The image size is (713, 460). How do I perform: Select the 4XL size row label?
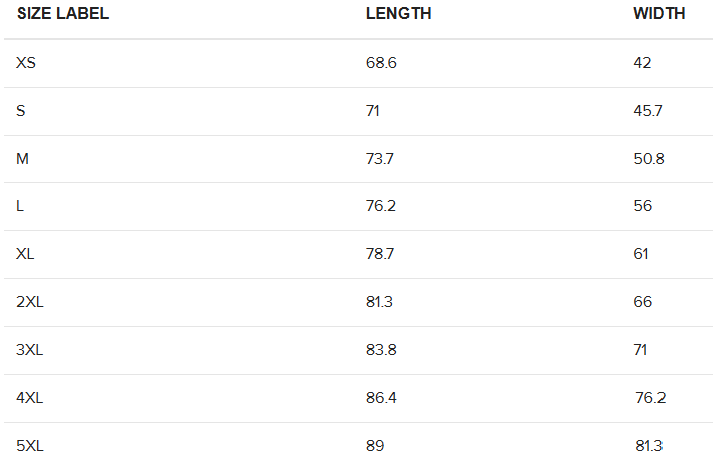tap(30, 398)
